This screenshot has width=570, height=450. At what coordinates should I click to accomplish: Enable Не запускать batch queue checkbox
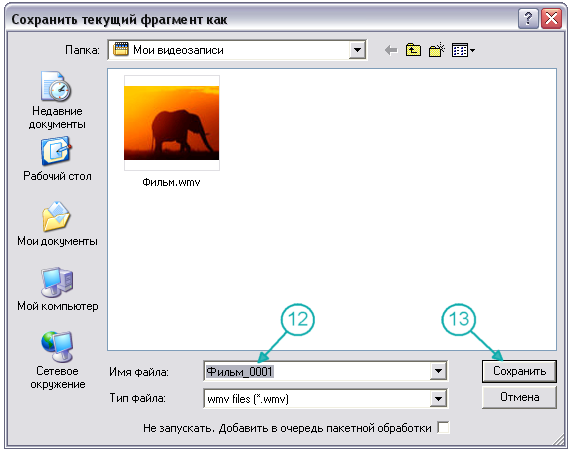point(443,427)
